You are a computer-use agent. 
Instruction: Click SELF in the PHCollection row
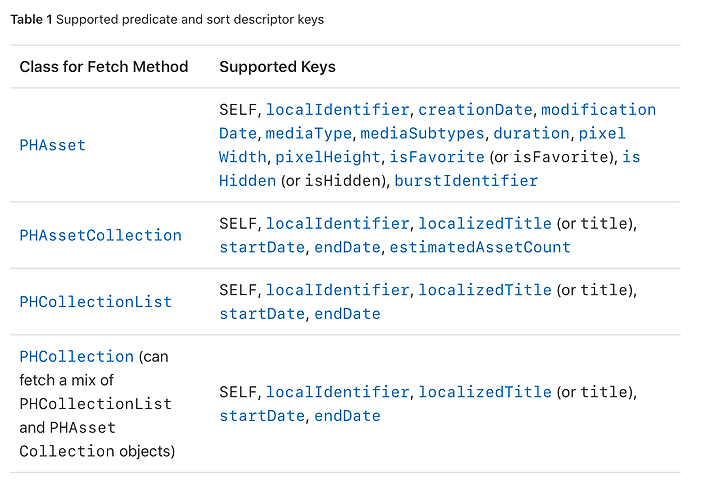pos(238,392)
